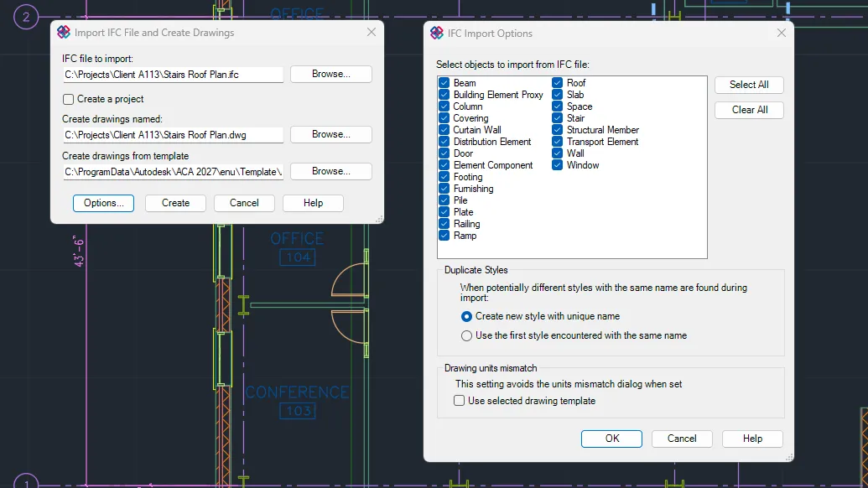
Task: Toggle the Stair object checkbox
Action: (558, 118)
